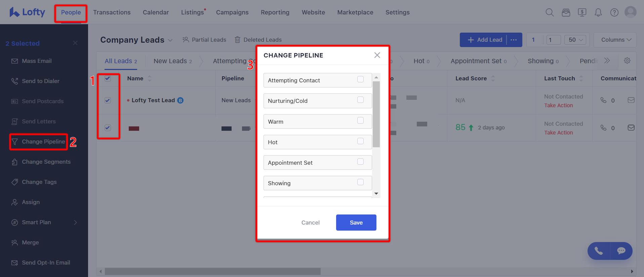Click the Send Opt-In Email icon

pos(14,263)
